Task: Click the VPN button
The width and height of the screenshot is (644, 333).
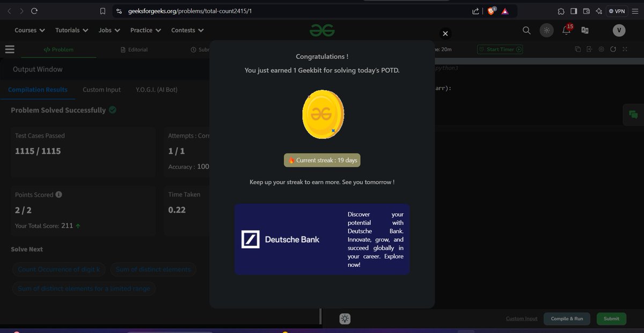Action: pyautogui.click(x=617, y=11)
